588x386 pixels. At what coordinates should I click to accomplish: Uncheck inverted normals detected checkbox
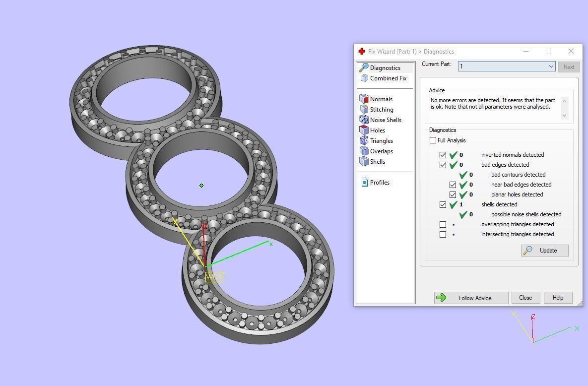(443, 155)
